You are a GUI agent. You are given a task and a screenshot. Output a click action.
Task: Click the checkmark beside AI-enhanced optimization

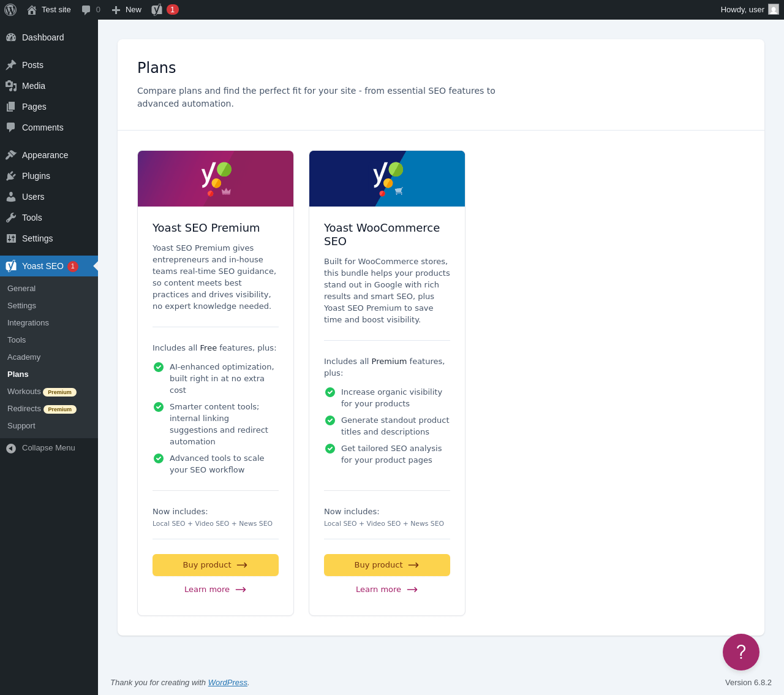[x=159, y=367]
